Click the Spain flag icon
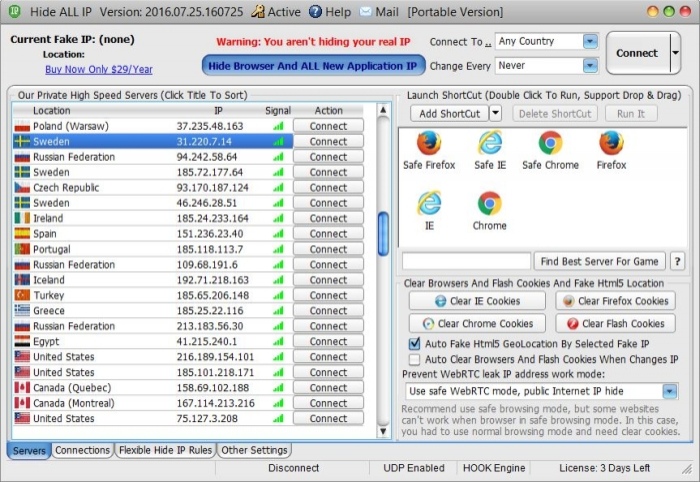 coord(22,234)
